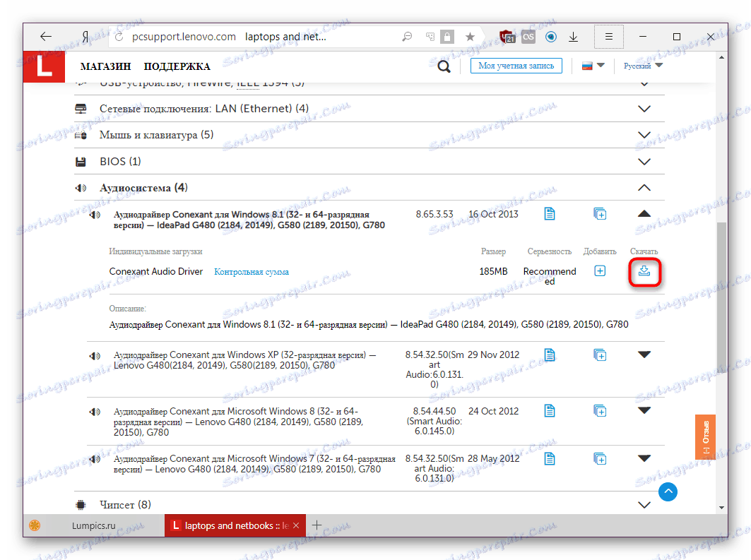Click the blue scroll-to-top circle button

[668, 492]
